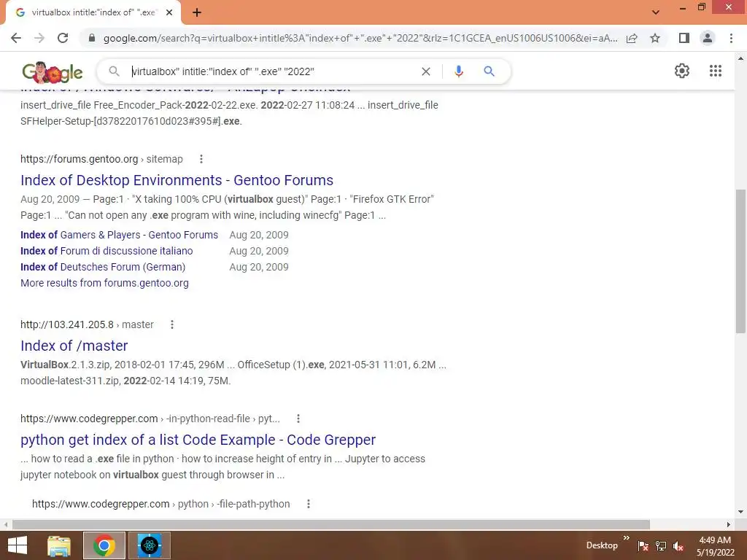Go back with the browser back arrow

pos(16,38)
